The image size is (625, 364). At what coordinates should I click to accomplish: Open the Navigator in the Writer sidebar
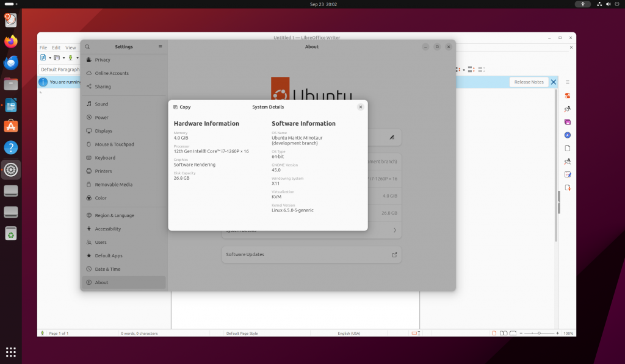click(567, 135)
